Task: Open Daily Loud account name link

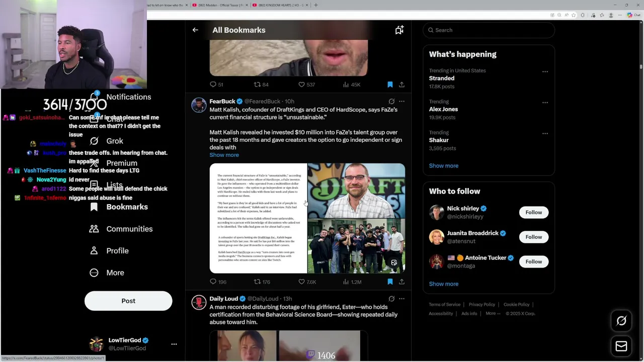Action: [x=223, y=299]
